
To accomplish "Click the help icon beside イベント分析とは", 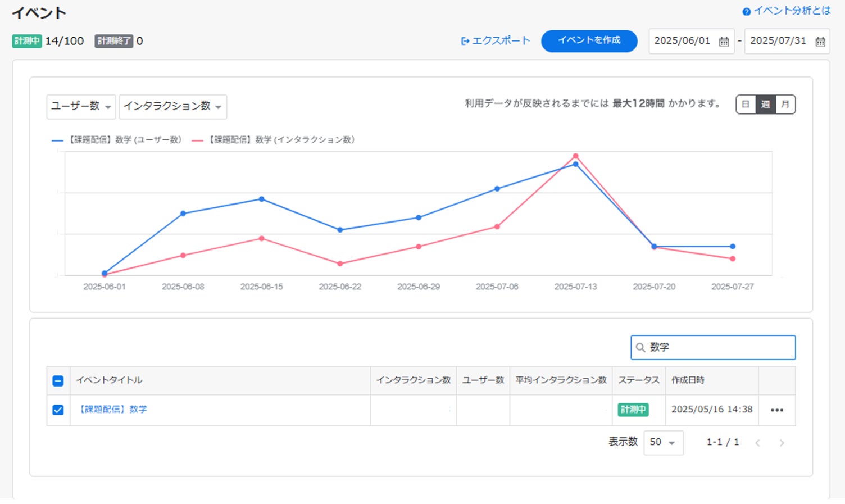I will click(746, 12).
